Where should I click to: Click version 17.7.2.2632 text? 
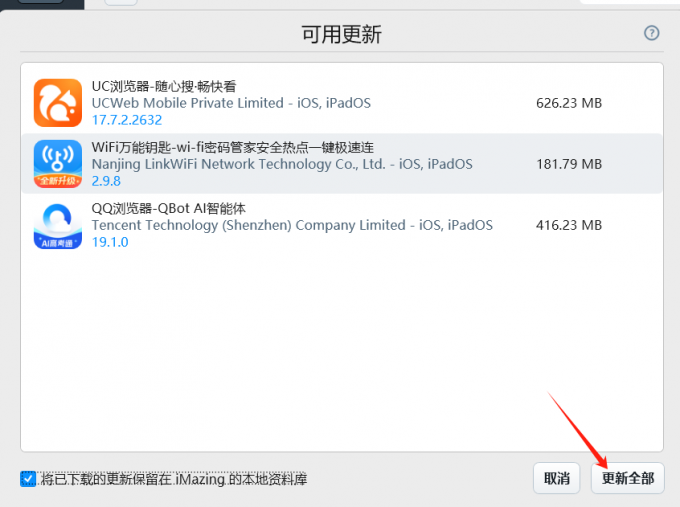pyautogui.click(x=127, y=120)
